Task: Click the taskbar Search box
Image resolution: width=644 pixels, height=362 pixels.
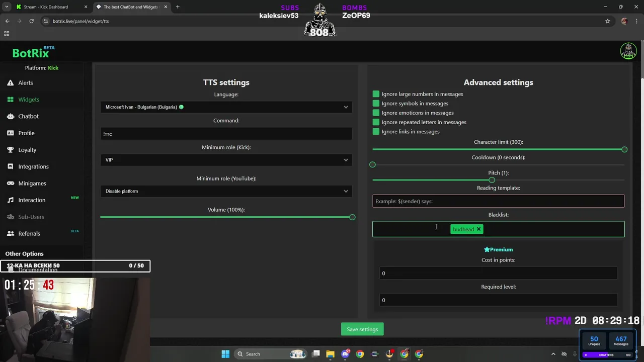Action: [x=272, y=354]
